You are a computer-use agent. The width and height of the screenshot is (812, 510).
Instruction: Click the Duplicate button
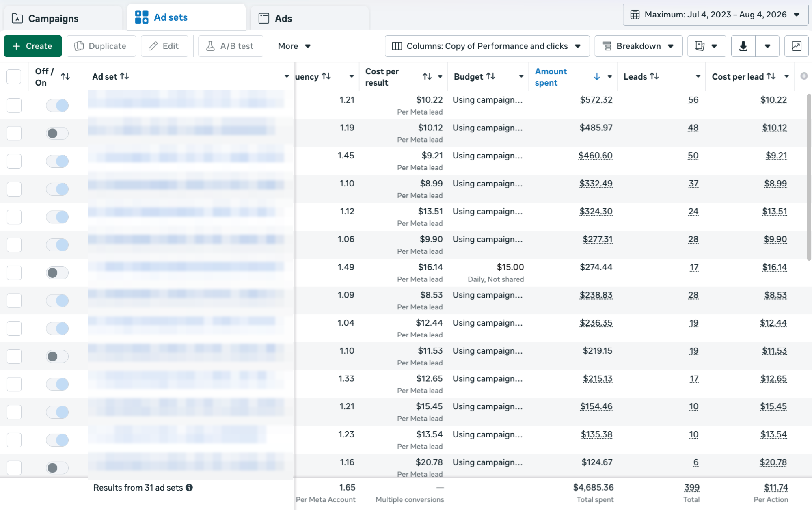[101, 46]
